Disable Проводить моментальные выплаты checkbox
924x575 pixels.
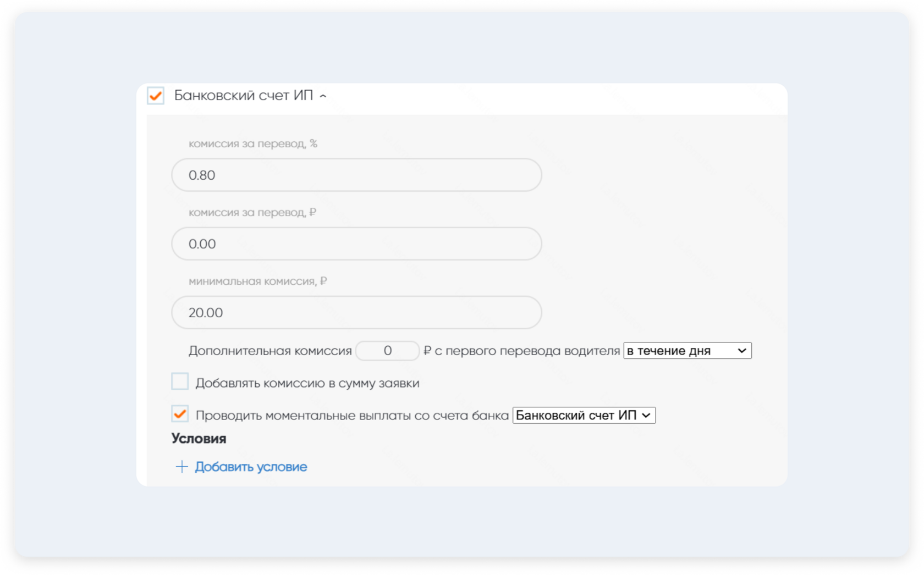click(x=180, y=414)
